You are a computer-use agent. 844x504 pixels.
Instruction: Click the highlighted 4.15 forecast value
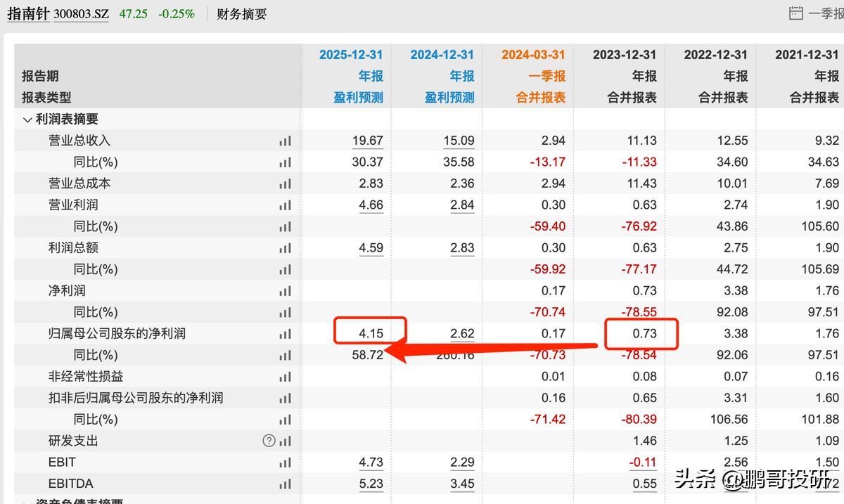pyautogui.click(x=371, y=331)
